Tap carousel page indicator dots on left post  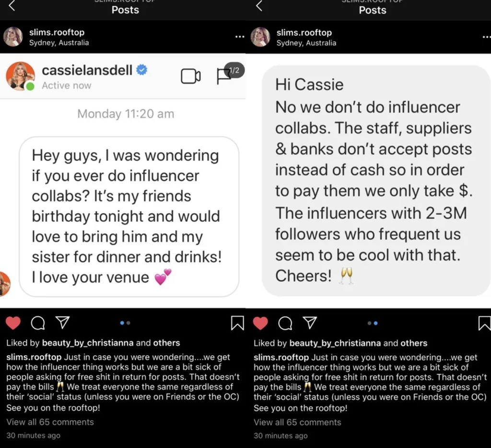(x=125, y=323)
